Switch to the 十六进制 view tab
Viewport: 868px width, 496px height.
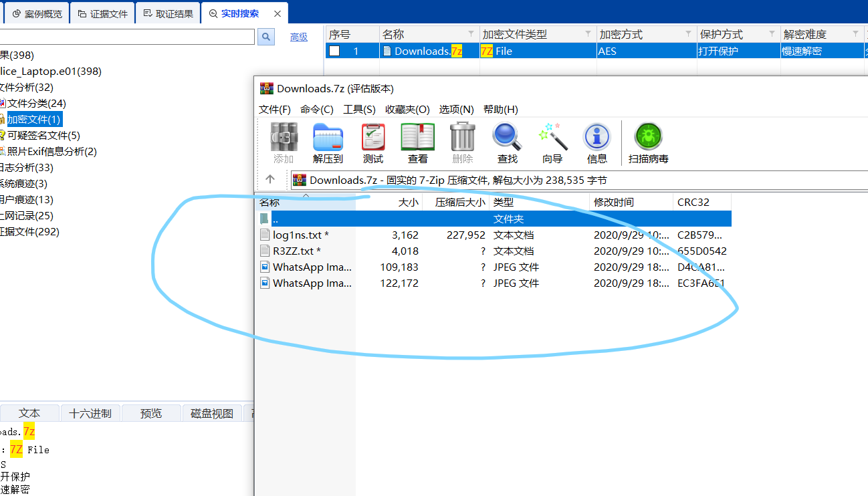[x=90, y=412]
